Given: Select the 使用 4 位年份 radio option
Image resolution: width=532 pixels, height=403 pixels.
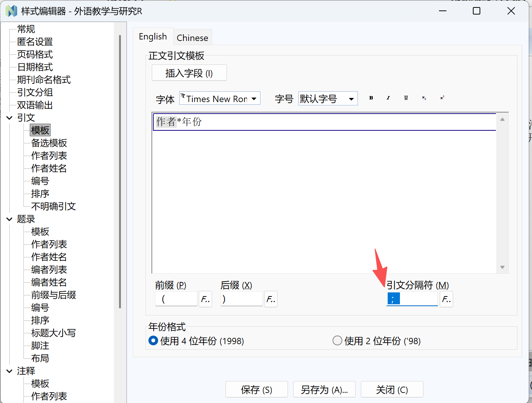Looking at the screenshot, I should 153,340.
